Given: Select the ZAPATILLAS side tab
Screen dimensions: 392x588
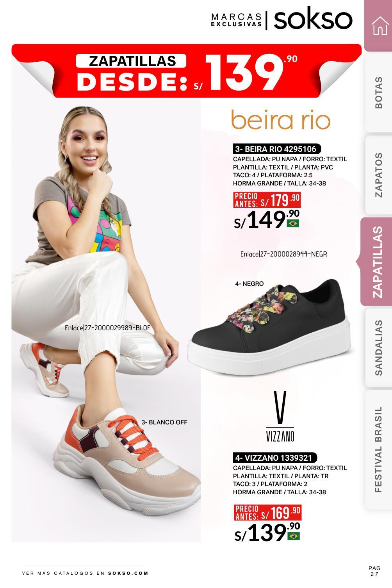Looking at the screenshot, I should tap(377, 262).
